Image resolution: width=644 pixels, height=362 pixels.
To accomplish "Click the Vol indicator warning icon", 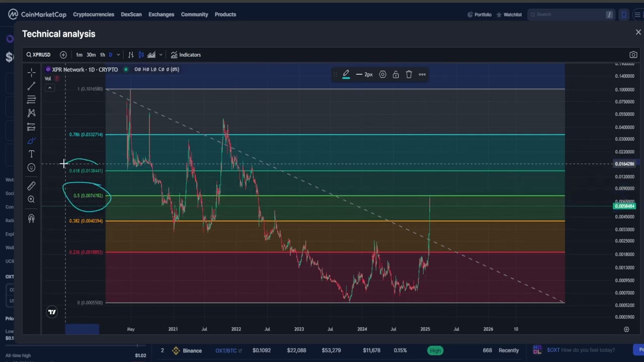I will 57,78.
